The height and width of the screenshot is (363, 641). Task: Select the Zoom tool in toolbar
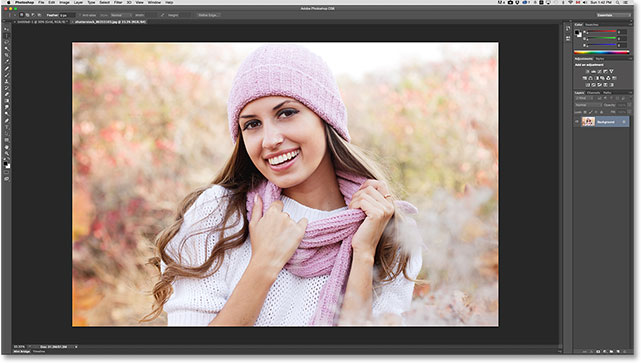(7, 153)
